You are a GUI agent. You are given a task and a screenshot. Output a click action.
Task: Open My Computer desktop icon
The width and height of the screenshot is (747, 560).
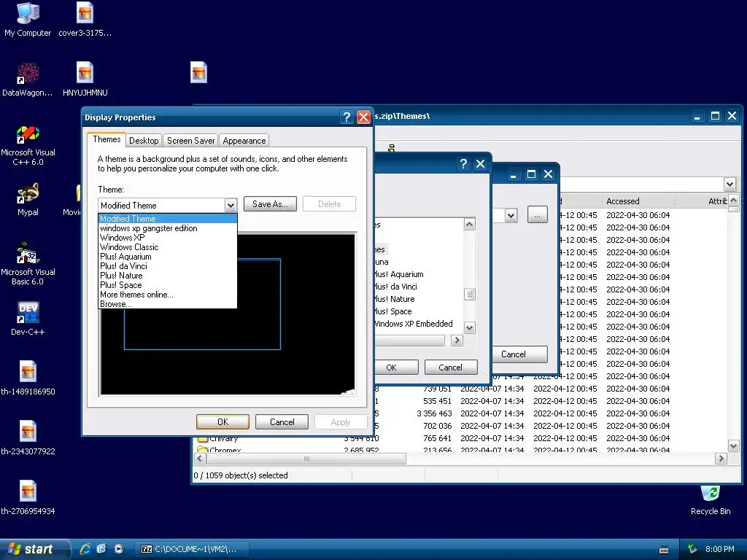coord(28,19)
